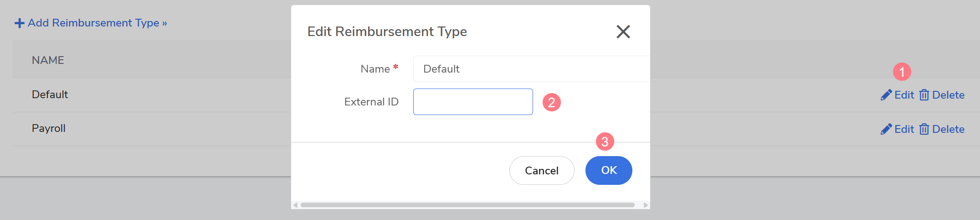Click the scrollbar right arrow in dialog
The height and width of the screenshot is (220, 980).
(x=646, y=205)
